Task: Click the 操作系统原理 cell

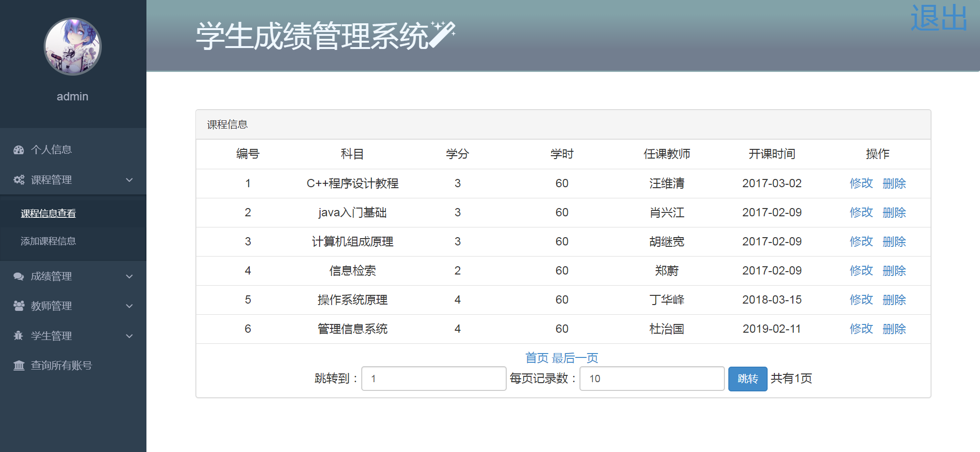Action: pyautogui.click(x=353, y=300)
